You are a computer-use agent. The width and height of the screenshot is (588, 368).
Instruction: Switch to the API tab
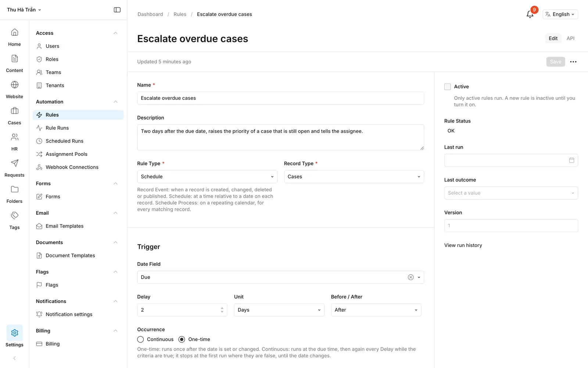(x=570, y=38)
